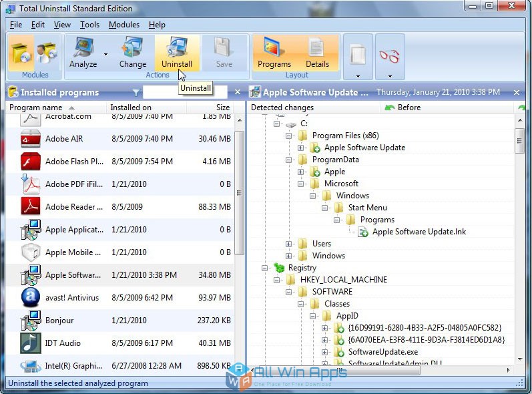Select the IDT Audio icon

(31, 343)
